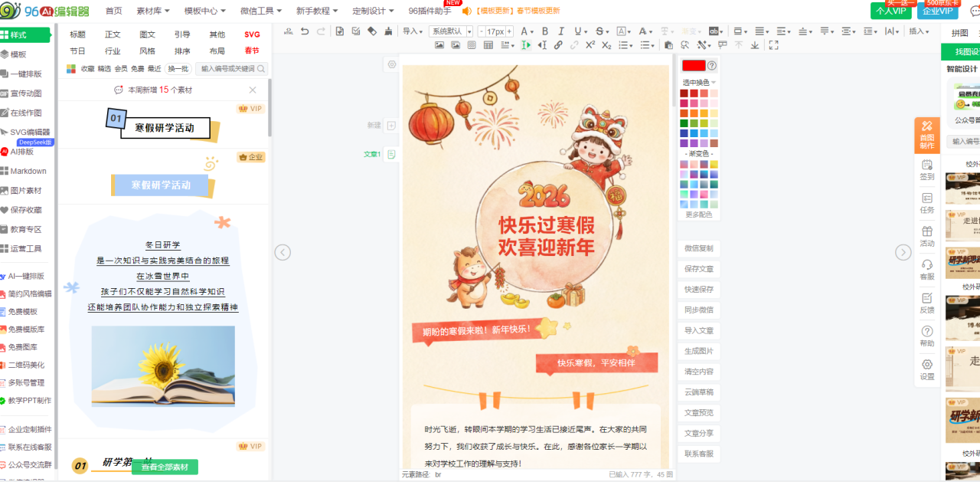980x482 pixels.
Task: Switch to the 春节 material category tab
Action: [252, 51]
